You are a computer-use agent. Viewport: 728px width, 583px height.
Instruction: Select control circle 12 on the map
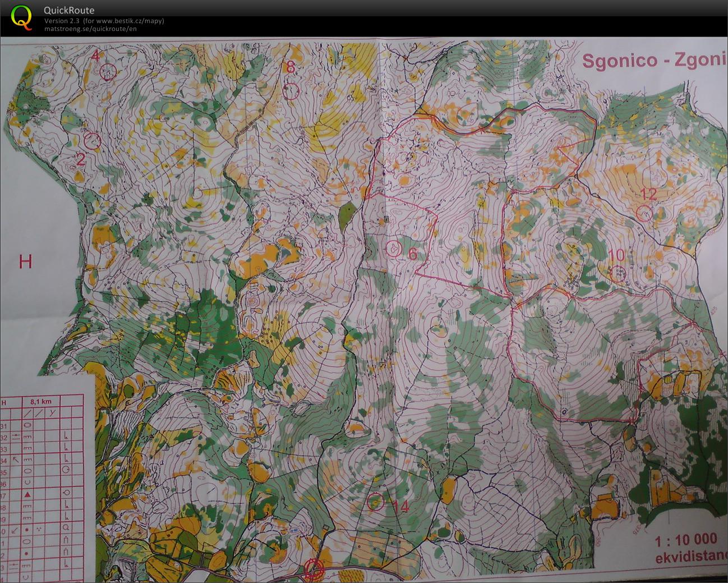tap(645, 213)
